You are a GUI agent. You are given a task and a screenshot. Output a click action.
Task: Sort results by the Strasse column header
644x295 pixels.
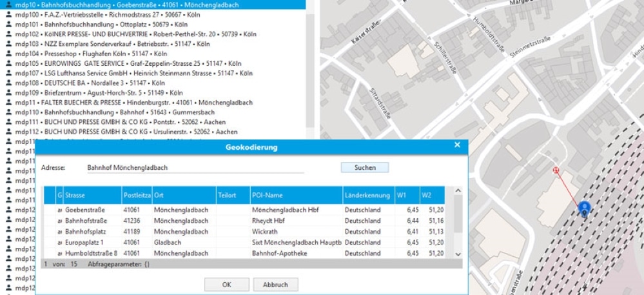click(x=92, y=196)
